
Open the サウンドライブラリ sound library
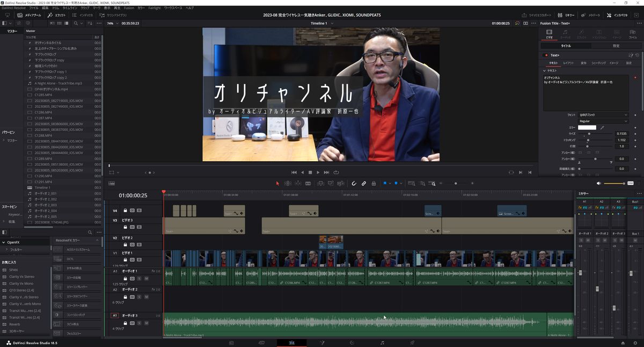112,15
